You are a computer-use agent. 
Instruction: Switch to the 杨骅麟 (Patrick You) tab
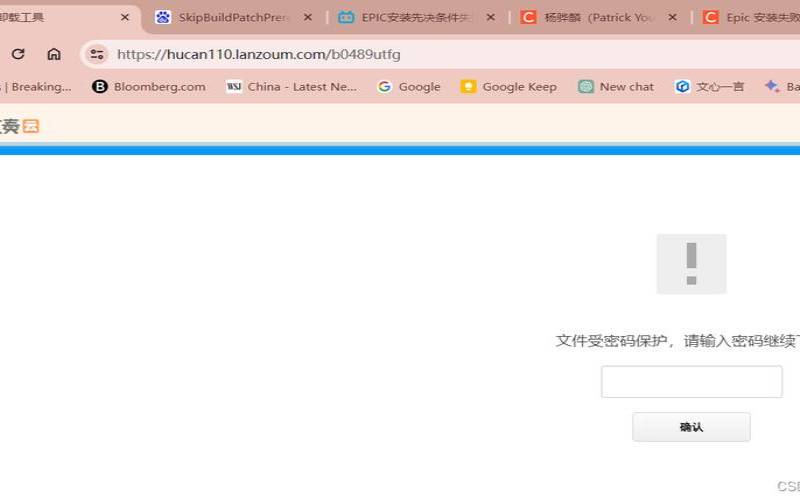point(598,18)
